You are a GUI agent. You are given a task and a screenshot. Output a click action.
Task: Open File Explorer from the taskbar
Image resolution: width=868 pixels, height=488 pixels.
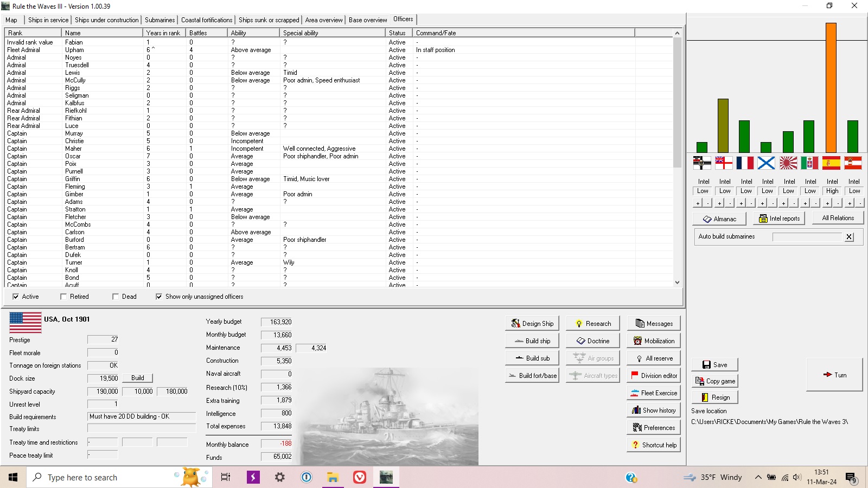333,477
